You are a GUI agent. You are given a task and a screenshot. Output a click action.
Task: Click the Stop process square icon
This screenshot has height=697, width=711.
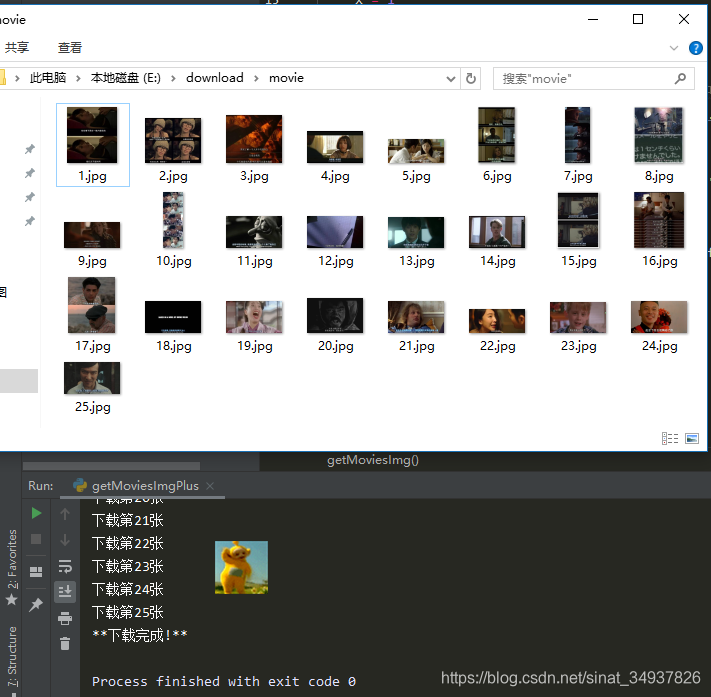click(x=36, y=539)
